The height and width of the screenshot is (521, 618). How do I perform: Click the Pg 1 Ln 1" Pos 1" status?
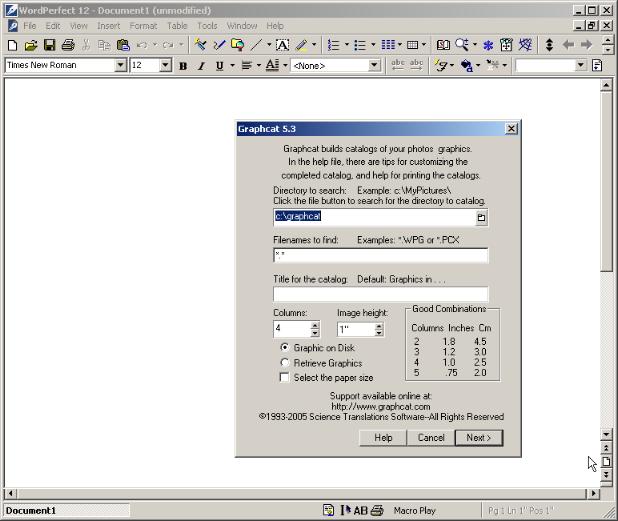coord(520,511)
